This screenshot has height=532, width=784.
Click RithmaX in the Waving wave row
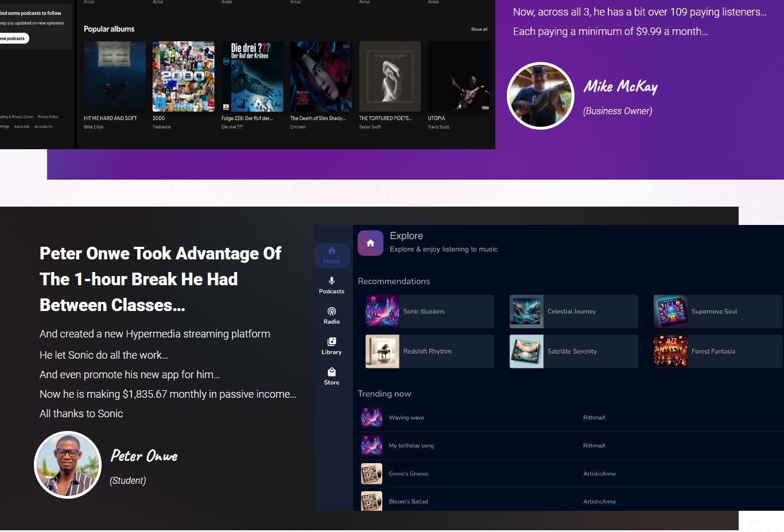click(595, 418)
